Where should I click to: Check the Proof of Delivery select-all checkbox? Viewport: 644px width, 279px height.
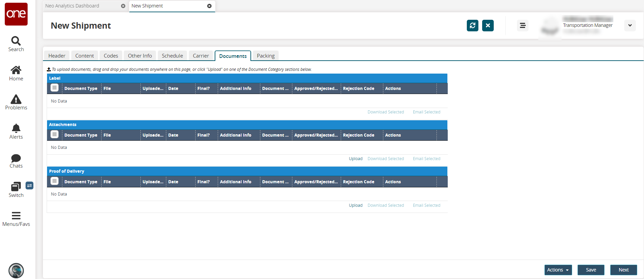(55, 181)
